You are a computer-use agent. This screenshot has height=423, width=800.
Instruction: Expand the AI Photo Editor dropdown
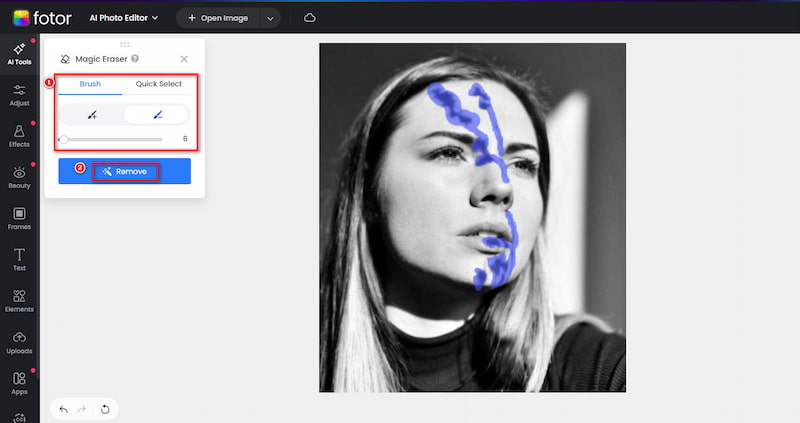124,18
